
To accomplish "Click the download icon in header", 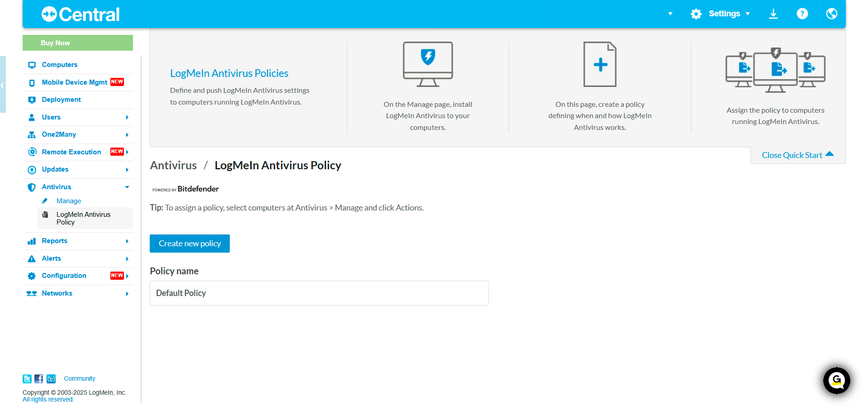I will tap(773, 14).
